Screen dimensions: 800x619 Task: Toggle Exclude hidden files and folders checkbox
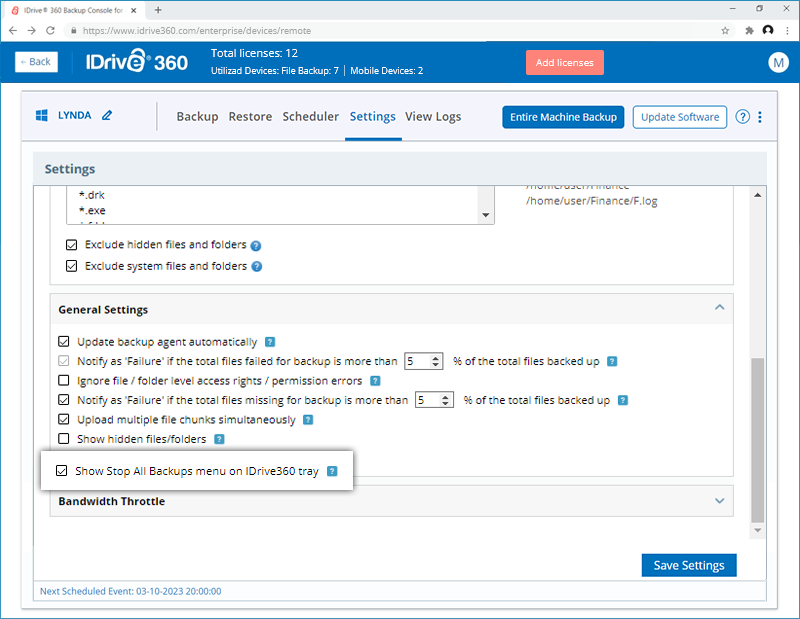tap(71, 245)
